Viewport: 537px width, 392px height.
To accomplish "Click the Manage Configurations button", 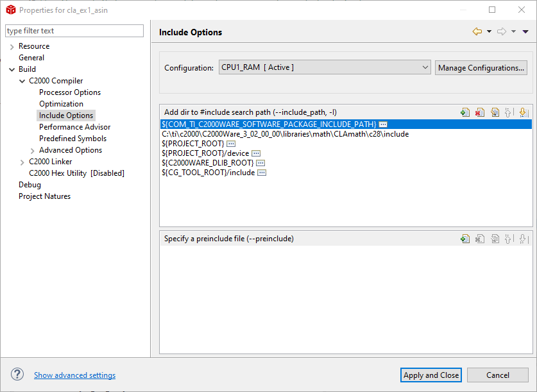I will pyautogui.click(x=481, y=67).
